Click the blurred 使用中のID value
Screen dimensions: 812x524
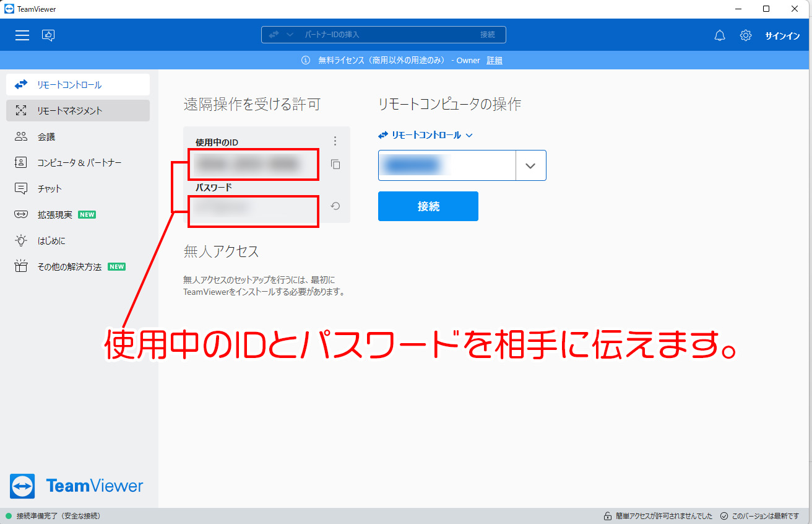[x=248, y=164]
